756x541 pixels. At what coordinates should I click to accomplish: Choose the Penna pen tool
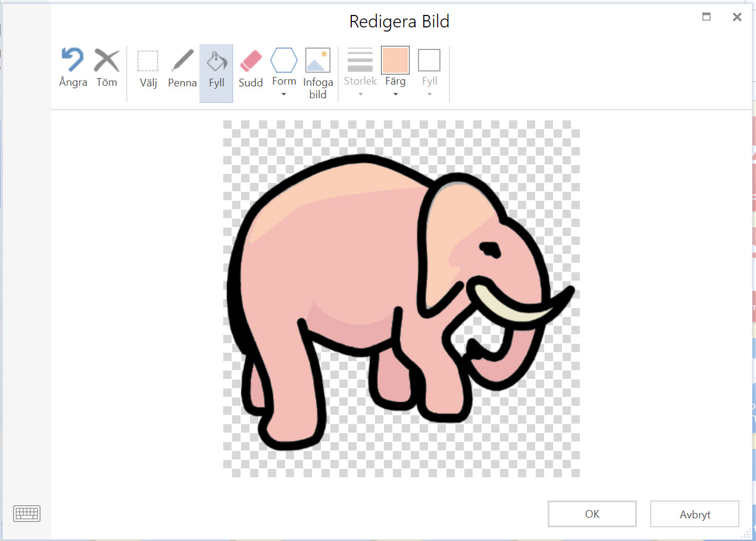click(182, 61)
